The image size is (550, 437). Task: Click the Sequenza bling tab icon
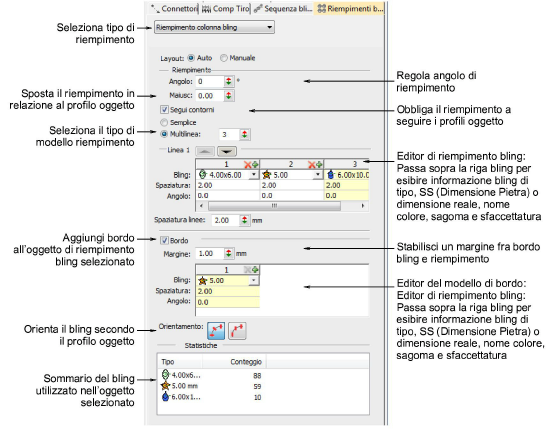(258, 8)
